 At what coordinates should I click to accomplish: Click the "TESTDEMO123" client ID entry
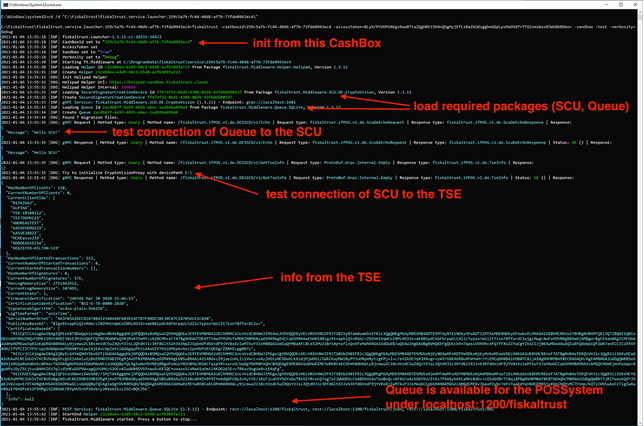click(27, 218)
